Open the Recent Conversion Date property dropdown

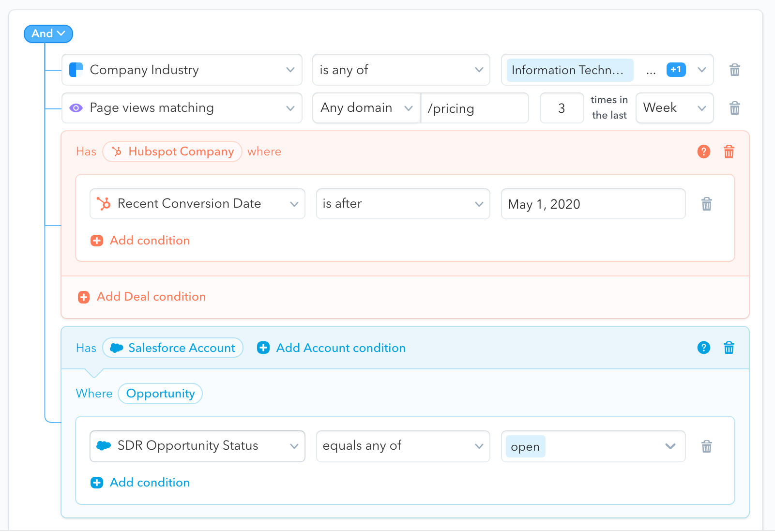point(198,204)
